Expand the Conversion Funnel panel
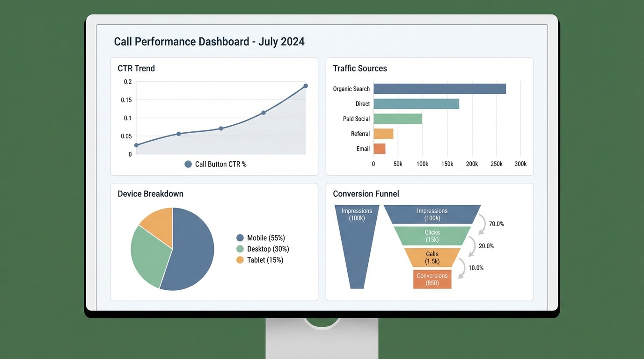The width and height of the screenshot is (644, 359). point(366,194)
